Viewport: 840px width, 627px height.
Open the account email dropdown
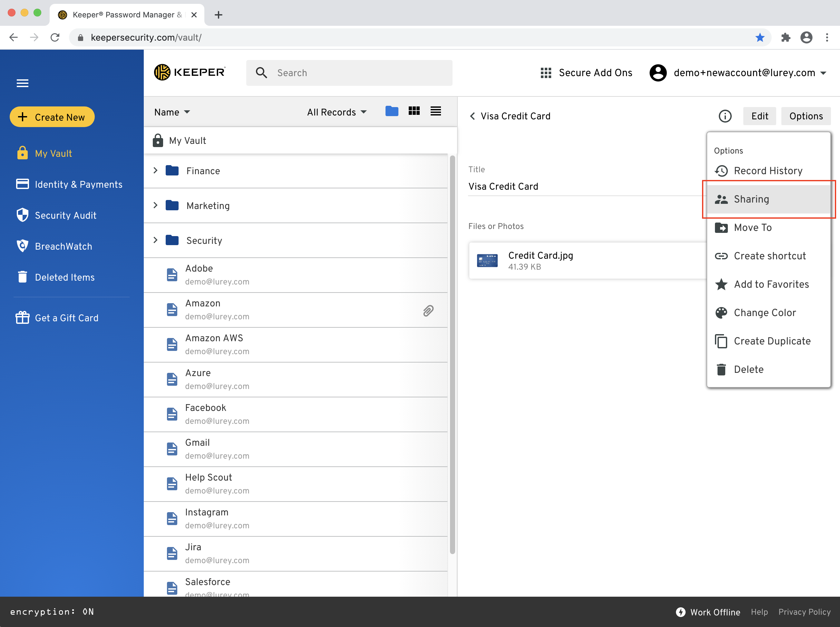pyautogui.click(x=750, y=73)
